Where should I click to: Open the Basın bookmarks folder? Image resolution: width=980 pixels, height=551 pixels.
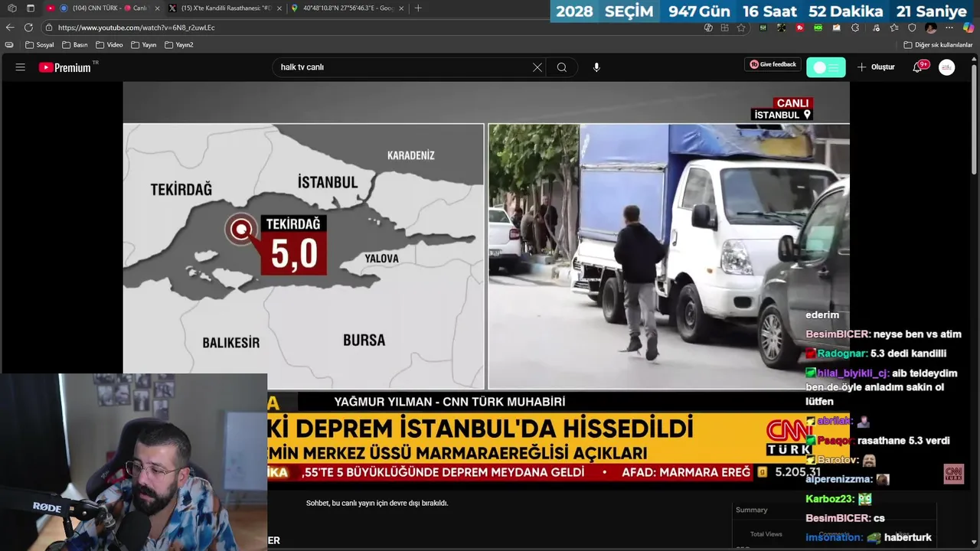click(x=75, y=45)
